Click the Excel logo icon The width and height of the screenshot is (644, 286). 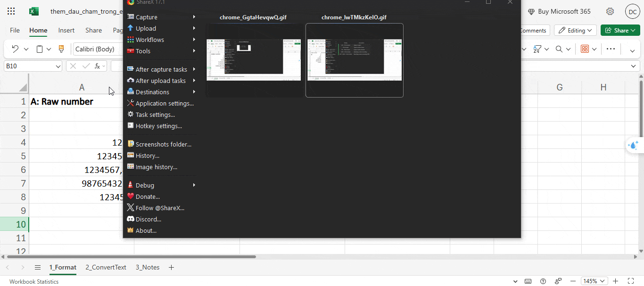pyautogui.click(x=34, y=11)
